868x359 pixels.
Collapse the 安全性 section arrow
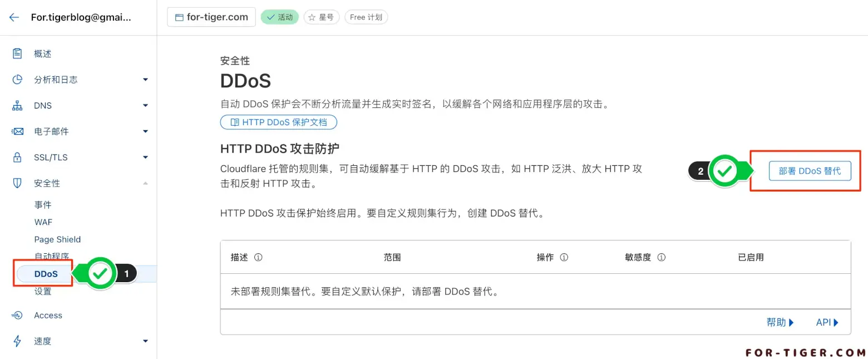click(x=145, y=183)
